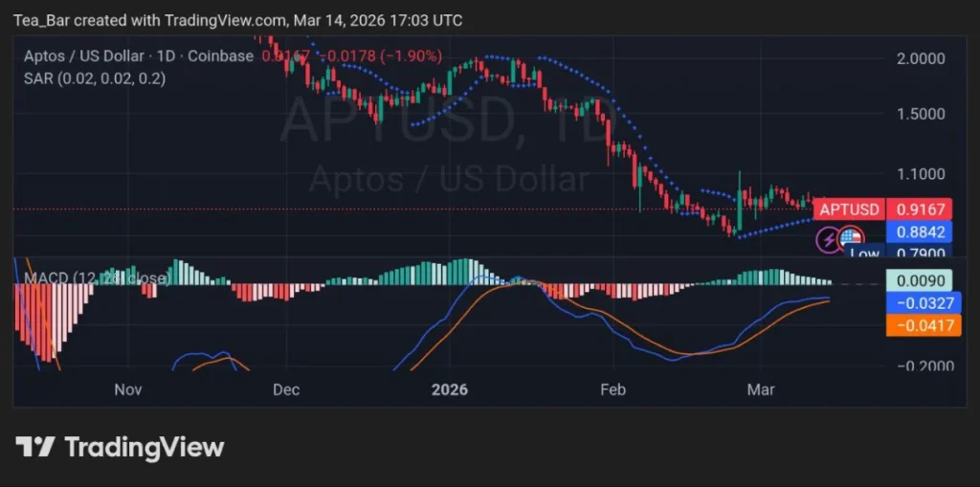Click the TradingView wordmark text
The image size is (980, 487).
point(144,447)
